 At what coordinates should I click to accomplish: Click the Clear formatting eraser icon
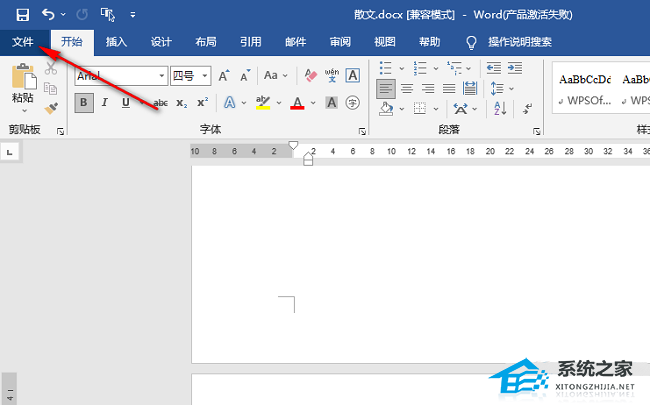[x=310, y=75]
